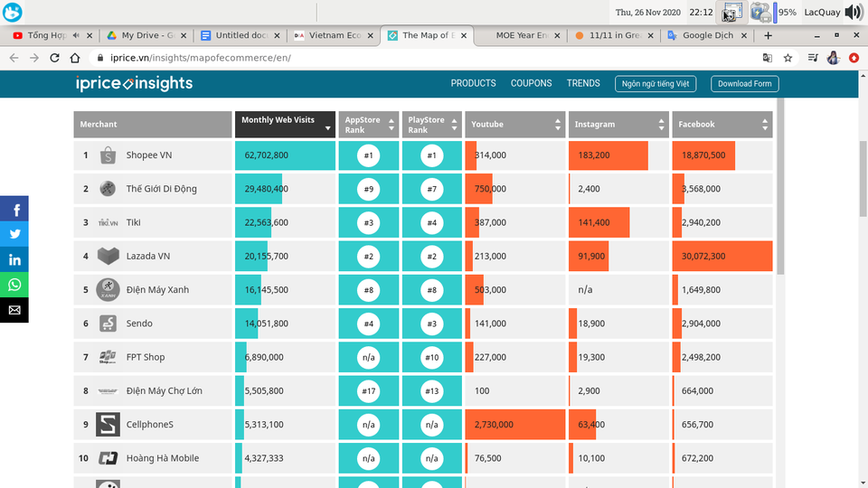This screenshot has height=488, width=868.
Task: Sort by Youtube column
Action: [515, 124]
